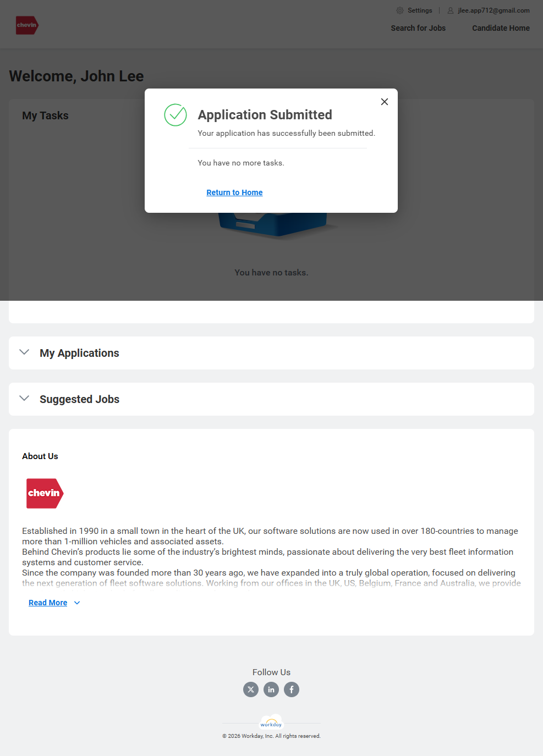The height and width of the screenshot is (756, 543).
Task: Click the Workday logo in footer
Action: point(271,722)
